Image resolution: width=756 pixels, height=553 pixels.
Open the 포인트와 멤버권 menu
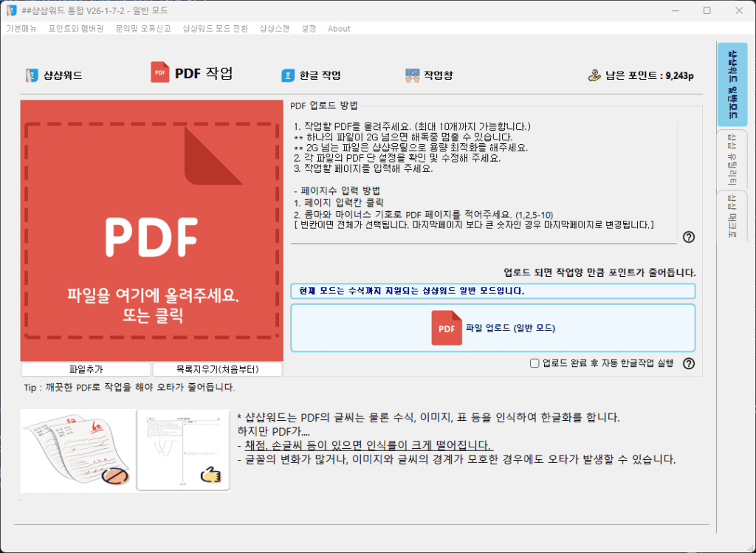pos(76,29)
